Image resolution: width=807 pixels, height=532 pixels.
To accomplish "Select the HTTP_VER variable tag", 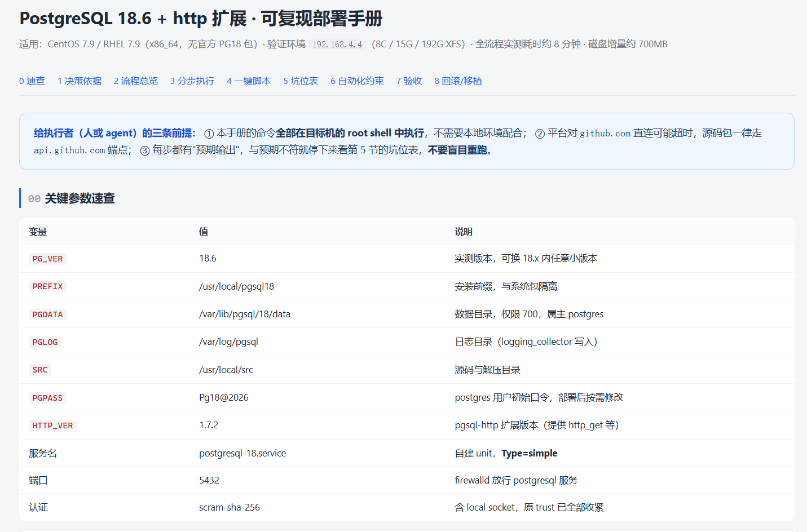I will point(52,425).
